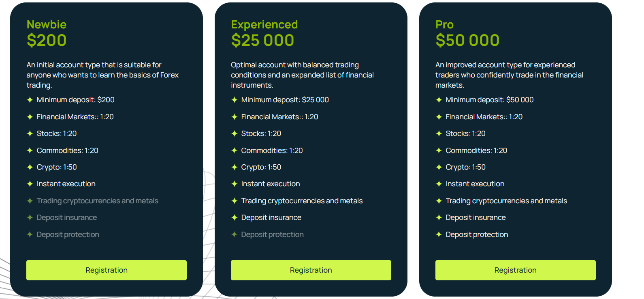Click star icon beside Pro Deposit protection
644x299 pixels.
tap(439, 234)
